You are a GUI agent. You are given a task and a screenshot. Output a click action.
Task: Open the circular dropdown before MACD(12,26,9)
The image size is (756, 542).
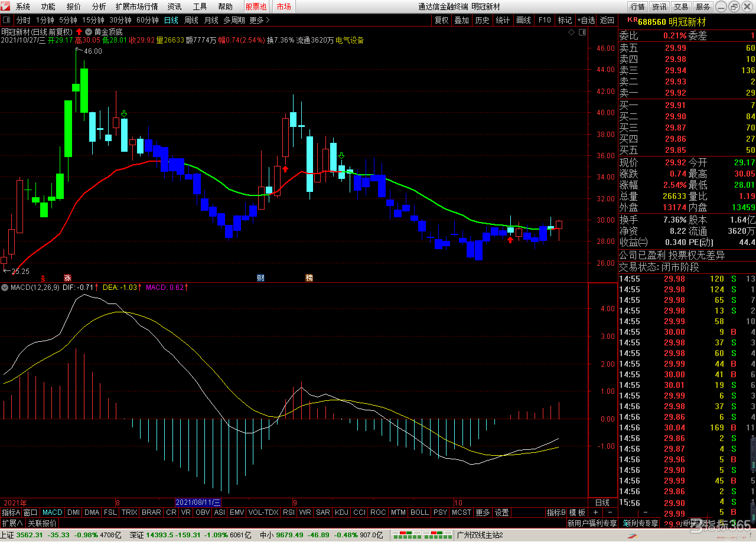click(x=5, y=288)
